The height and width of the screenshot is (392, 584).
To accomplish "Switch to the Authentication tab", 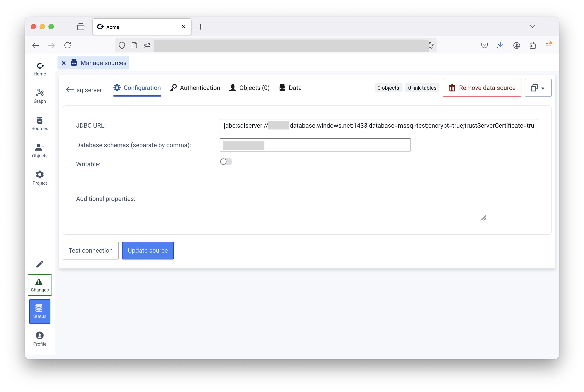I will point(195,87).
